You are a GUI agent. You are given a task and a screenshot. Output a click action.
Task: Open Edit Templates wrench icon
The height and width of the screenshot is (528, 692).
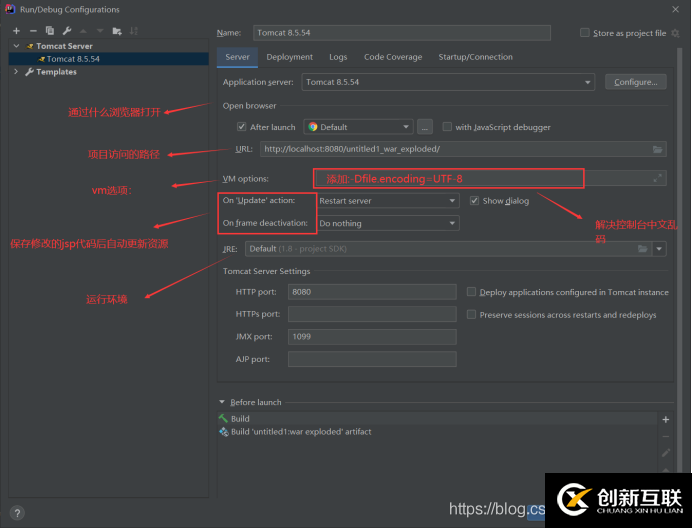(67, 30)
